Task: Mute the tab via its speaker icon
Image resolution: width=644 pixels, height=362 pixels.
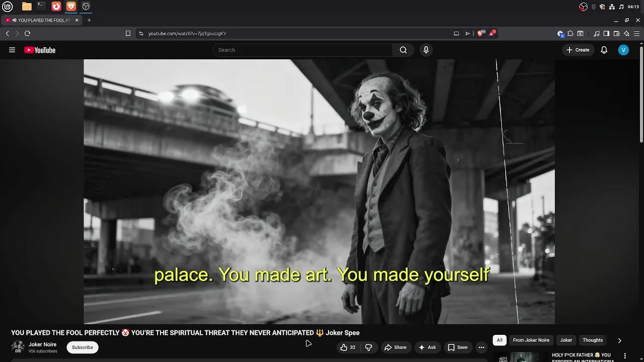Action: pos(14,20)
